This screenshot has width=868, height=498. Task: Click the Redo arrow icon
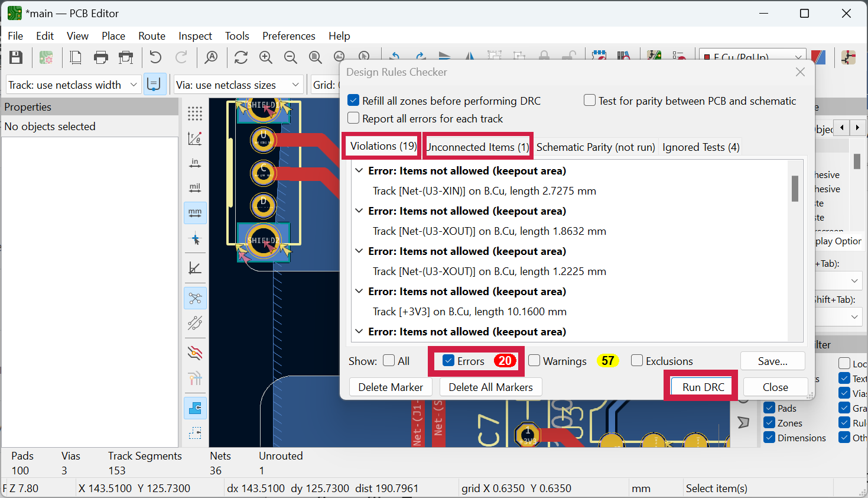181,57
